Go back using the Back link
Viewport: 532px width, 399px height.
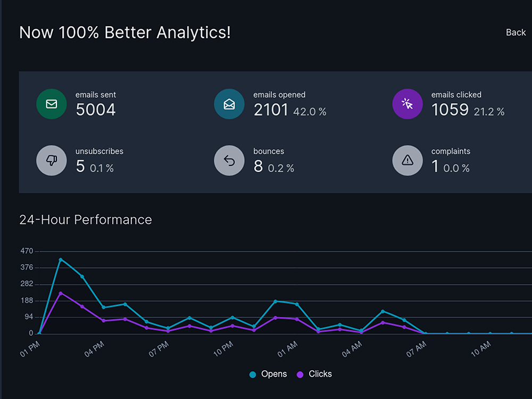[516, 32]
